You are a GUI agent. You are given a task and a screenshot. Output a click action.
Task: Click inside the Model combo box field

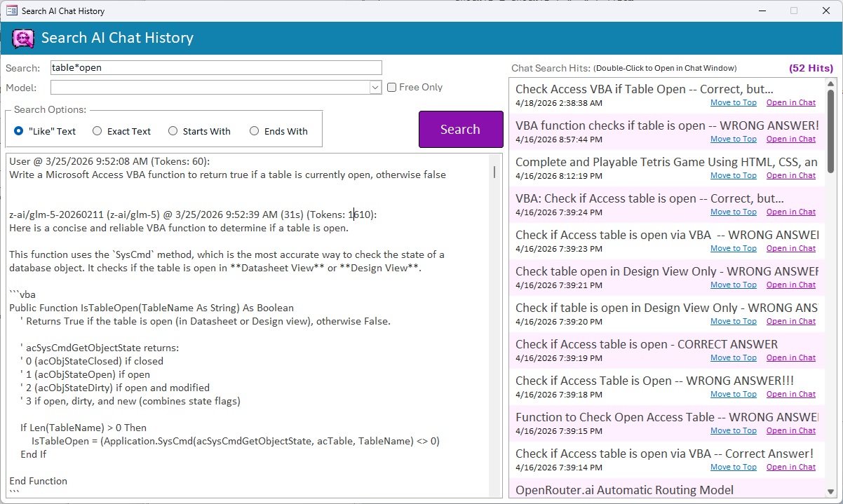209,88
